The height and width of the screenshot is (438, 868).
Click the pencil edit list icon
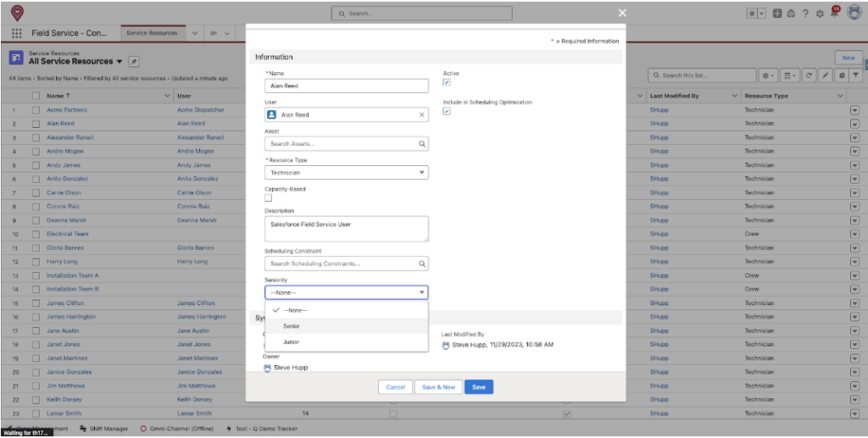825,75
